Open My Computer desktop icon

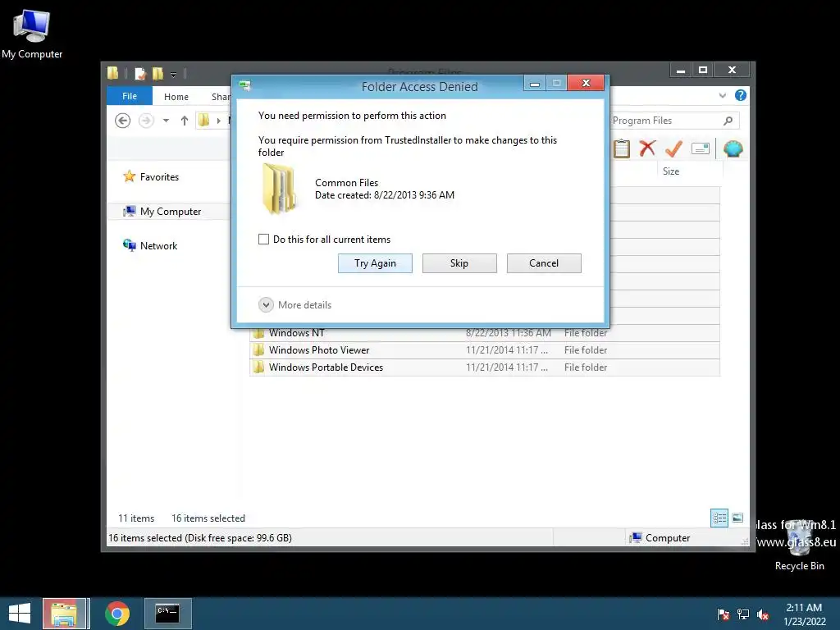[x=32, y=33]
